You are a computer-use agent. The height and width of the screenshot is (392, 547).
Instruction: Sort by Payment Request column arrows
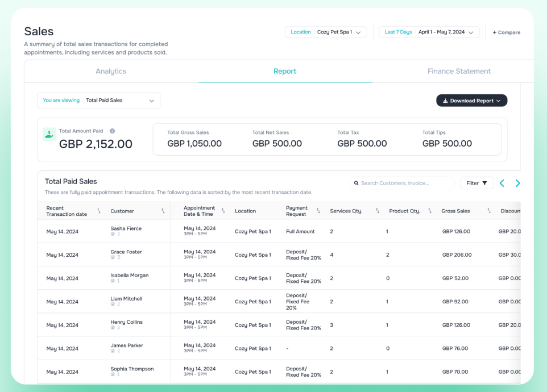click(318, 211)
